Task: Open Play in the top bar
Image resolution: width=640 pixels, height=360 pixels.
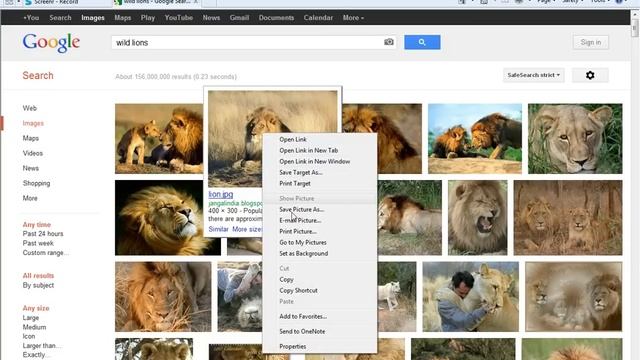Action: (x=148, y=18)
